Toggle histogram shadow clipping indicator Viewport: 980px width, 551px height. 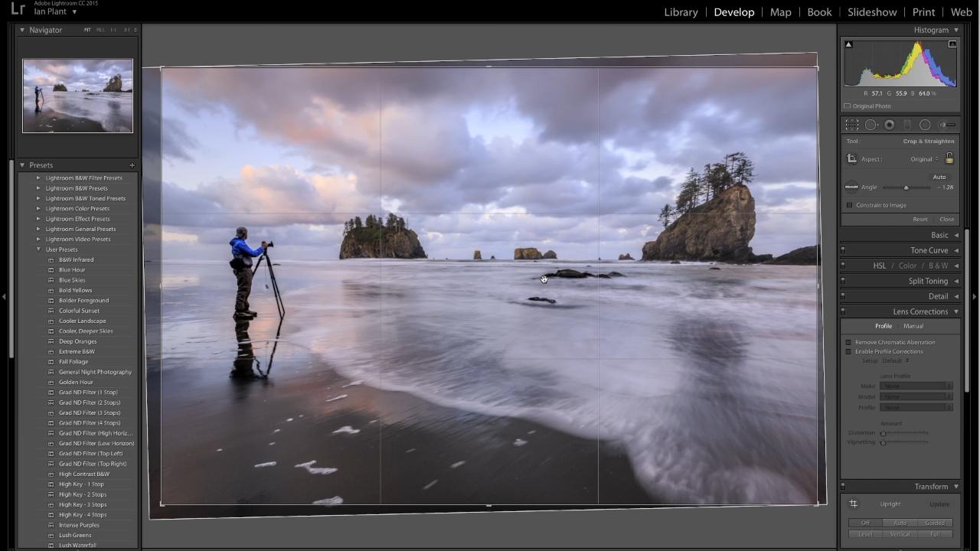848,44
